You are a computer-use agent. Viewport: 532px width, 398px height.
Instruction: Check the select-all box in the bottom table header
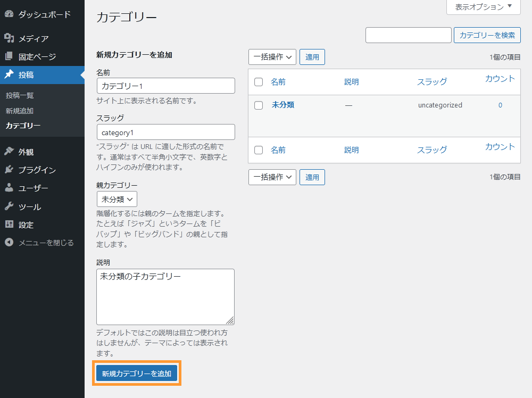coord(259,150)
